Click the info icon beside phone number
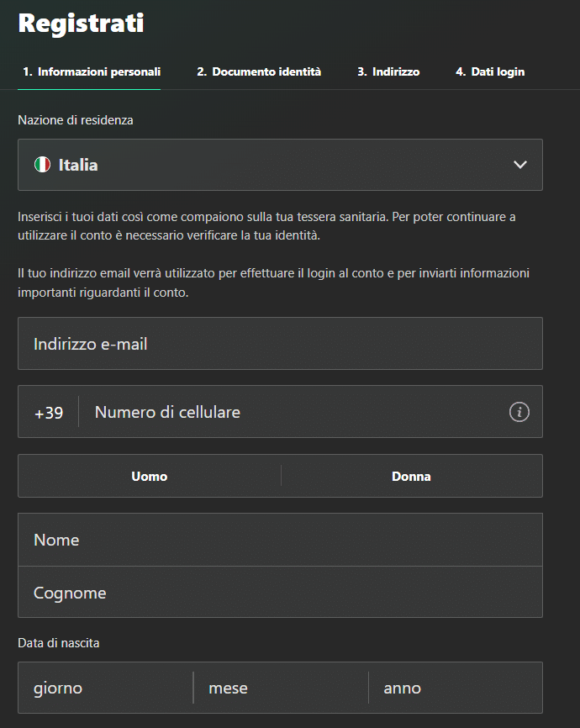The image size is (580, 728). click(x=519, y=412)
